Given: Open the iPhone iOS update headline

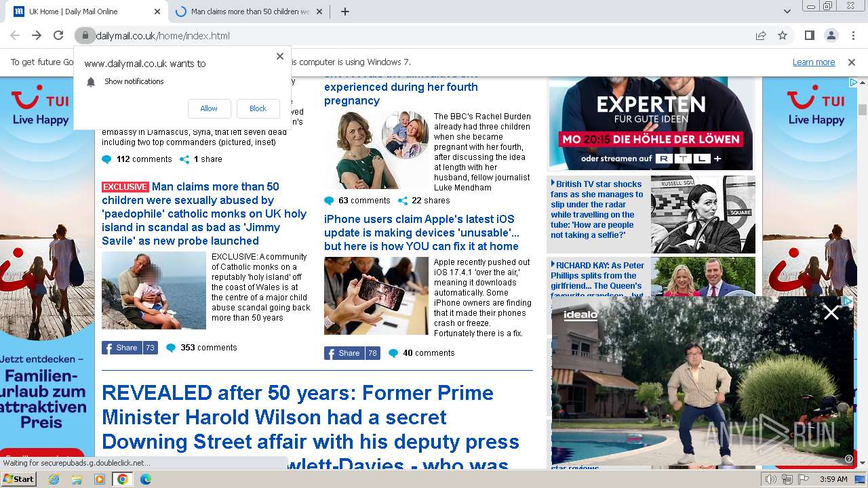Looking at the screenshot, I should 421,232.
